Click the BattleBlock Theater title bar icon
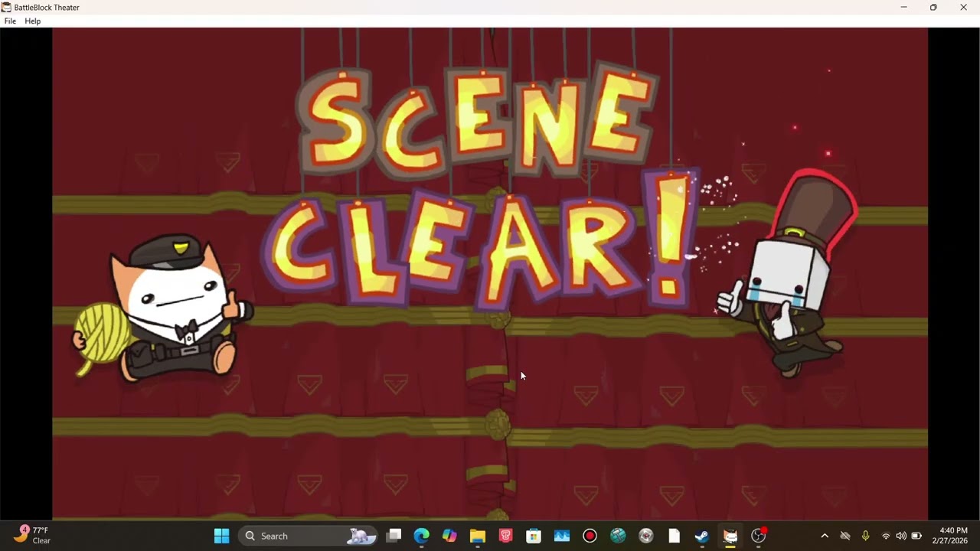This screenshot has height=551, width=980. [6, 7]
